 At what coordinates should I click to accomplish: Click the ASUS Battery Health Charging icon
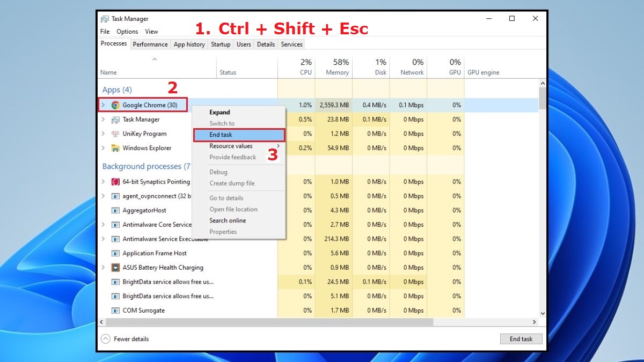point(115,268)
